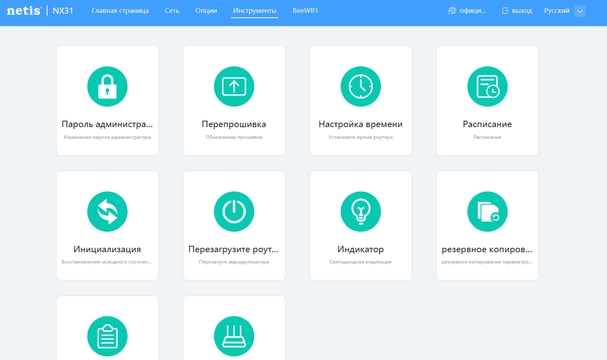Screen dimensions: 607x360
Task: Open the Главная страница tab
Action: tap(120, 11)
